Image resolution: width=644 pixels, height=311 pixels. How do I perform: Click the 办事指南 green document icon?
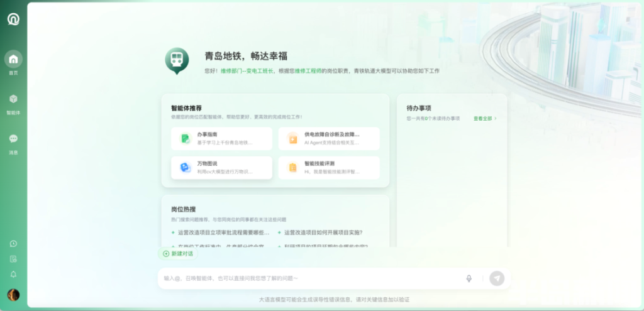point(186,138)
